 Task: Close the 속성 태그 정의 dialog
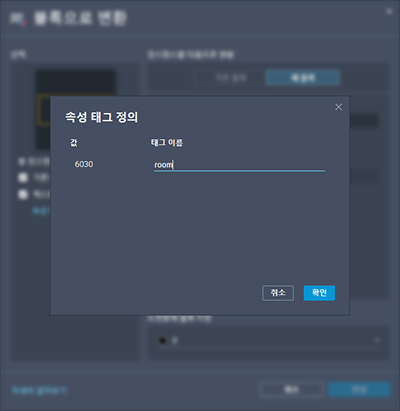click(x=338, y=107)
